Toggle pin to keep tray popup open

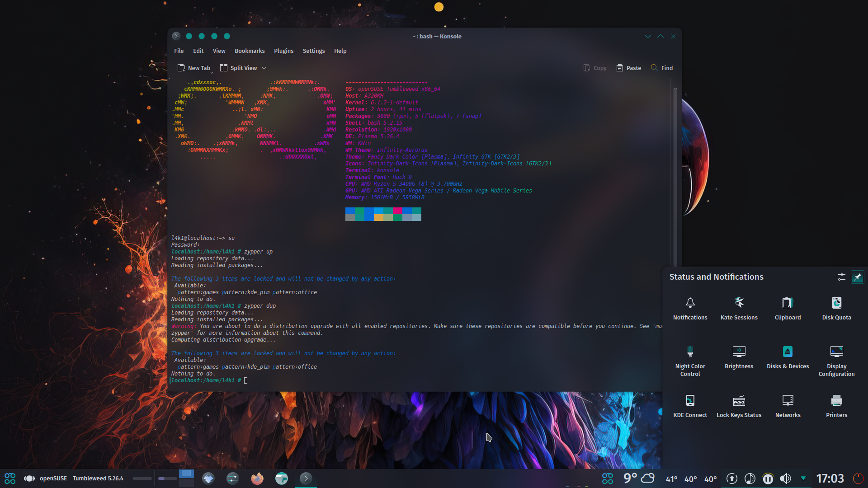pyautogui.click(x=857, y=277)
